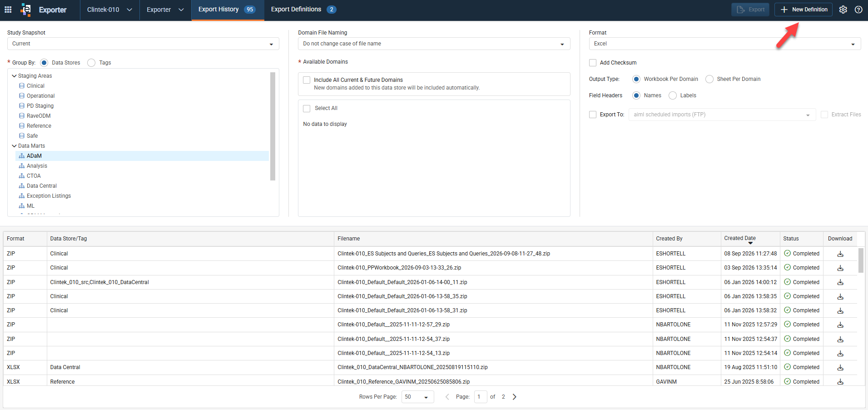The width and height of the screenshot is (868, 410).
Task: Download the ES Subjects and Queries zip
Action: [840, 254]
